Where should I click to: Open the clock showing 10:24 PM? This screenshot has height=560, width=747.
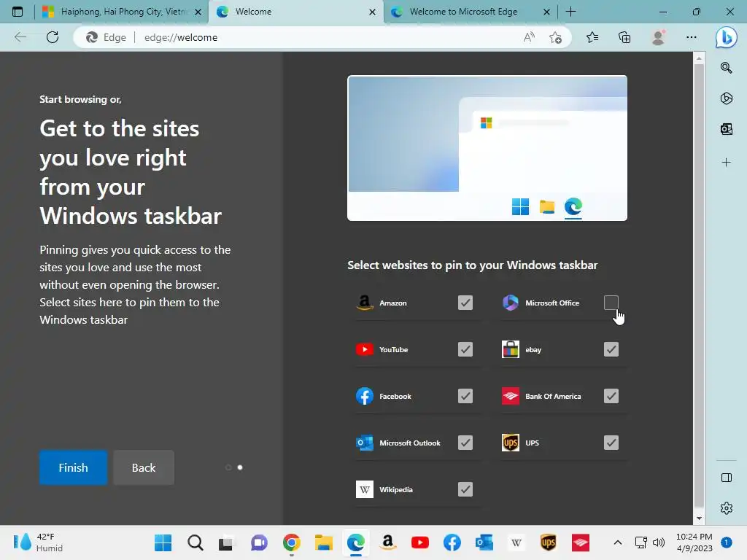tap(694, 542)
